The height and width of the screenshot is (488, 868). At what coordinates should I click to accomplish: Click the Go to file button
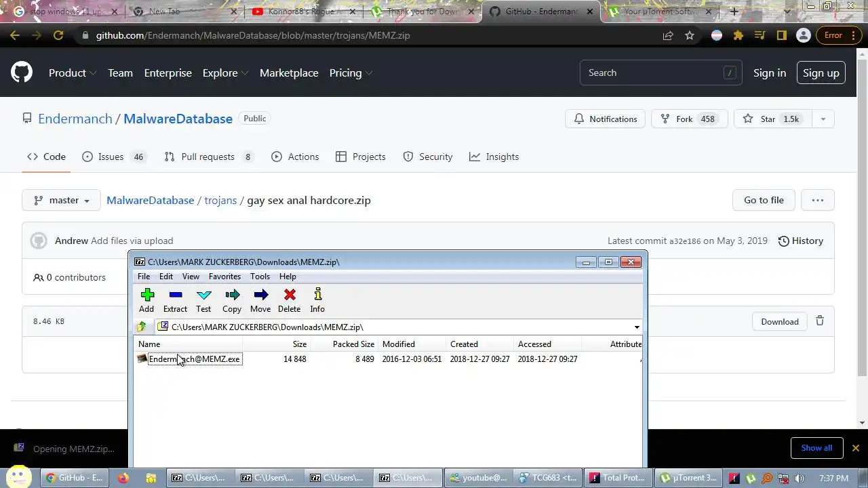click(x=764, y=200)
